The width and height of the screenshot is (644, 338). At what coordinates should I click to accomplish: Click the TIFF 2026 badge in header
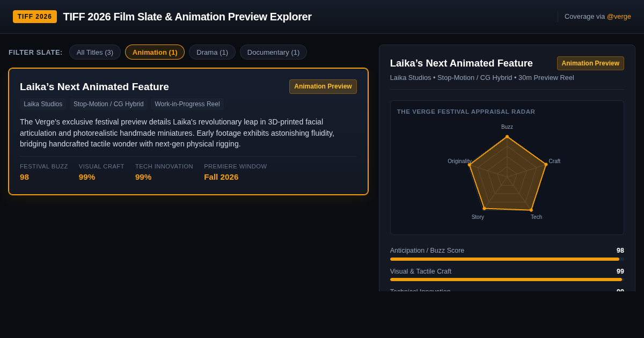point(35,17)
